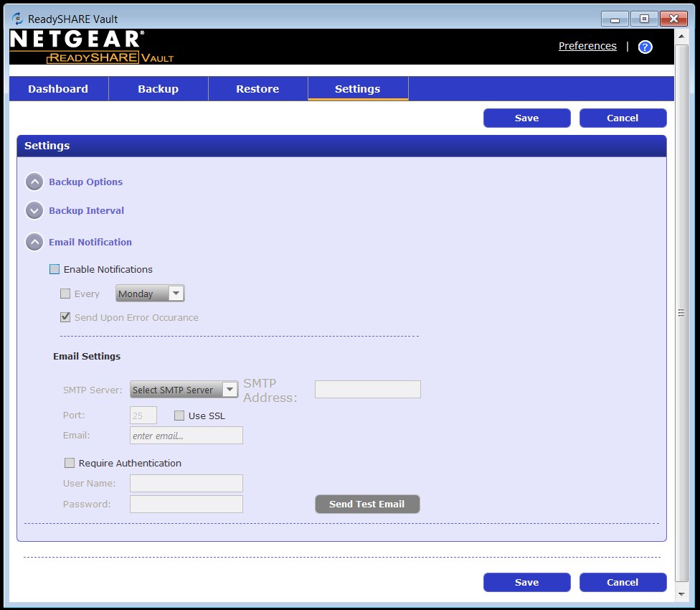Click the Email Settings heading
The image size is (700, 610).
87,357
